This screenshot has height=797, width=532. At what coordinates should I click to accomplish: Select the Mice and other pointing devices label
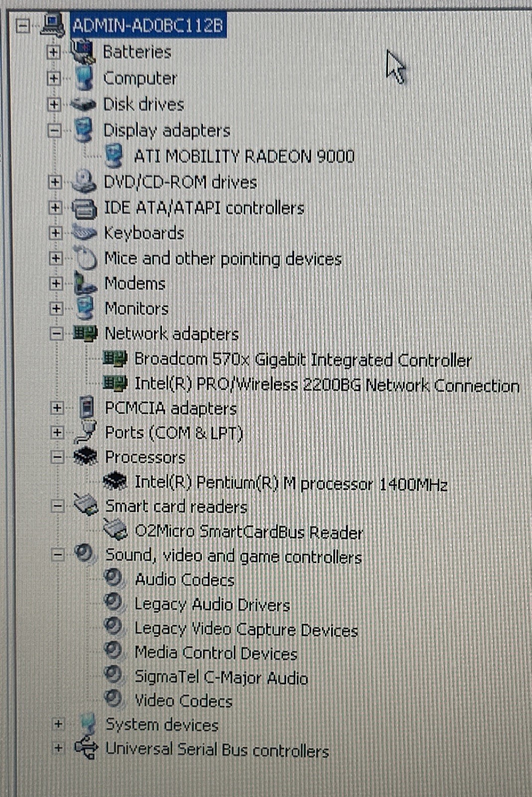(x=223, y=259)
